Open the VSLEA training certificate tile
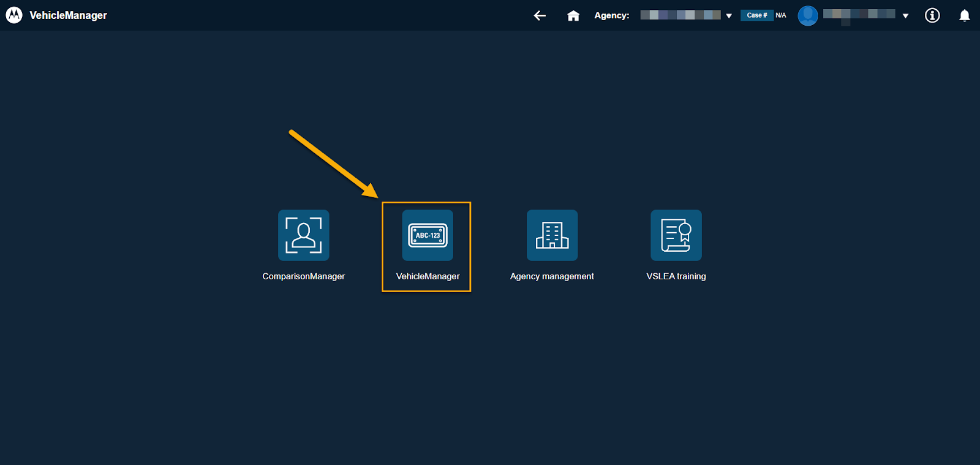 pos(676,235)
